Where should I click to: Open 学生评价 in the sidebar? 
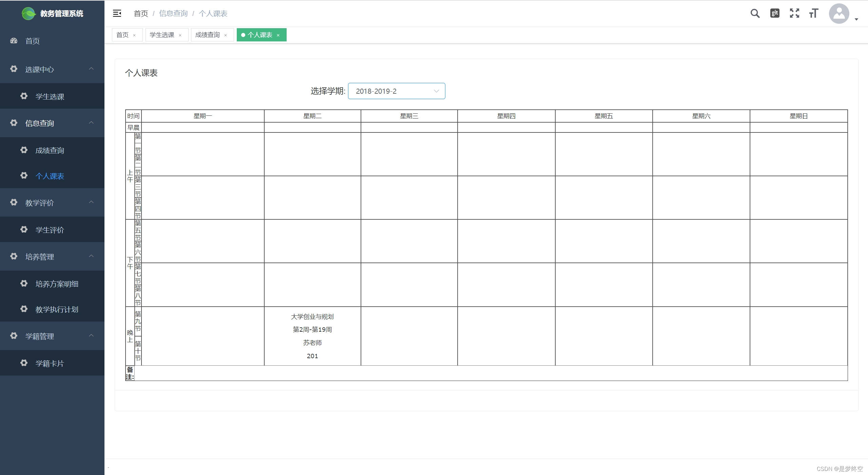pyautogui.click(x=52, y=230)
